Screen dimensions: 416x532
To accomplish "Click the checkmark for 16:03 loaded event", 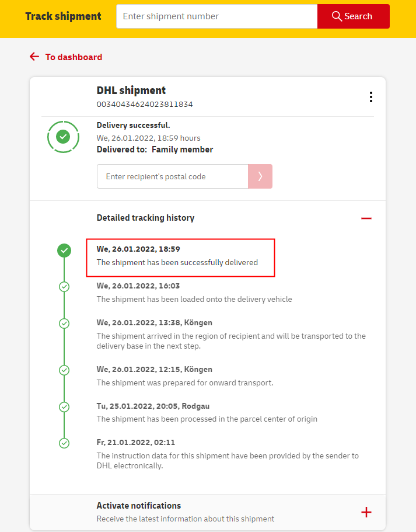I will [64, 287].
